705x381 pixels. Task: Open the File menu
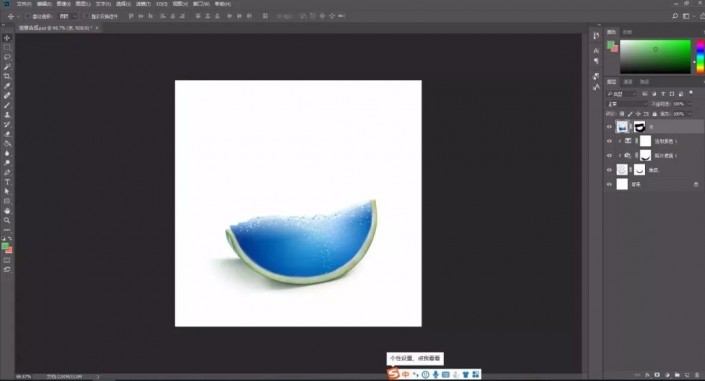[24, 4]
